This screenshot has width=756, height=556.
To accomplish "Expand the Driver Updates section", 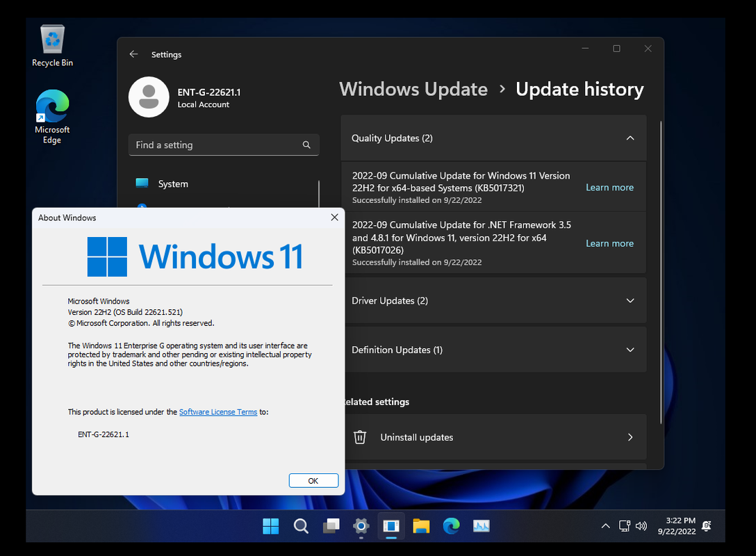I will pyautogui.click(x=630, y=300).
